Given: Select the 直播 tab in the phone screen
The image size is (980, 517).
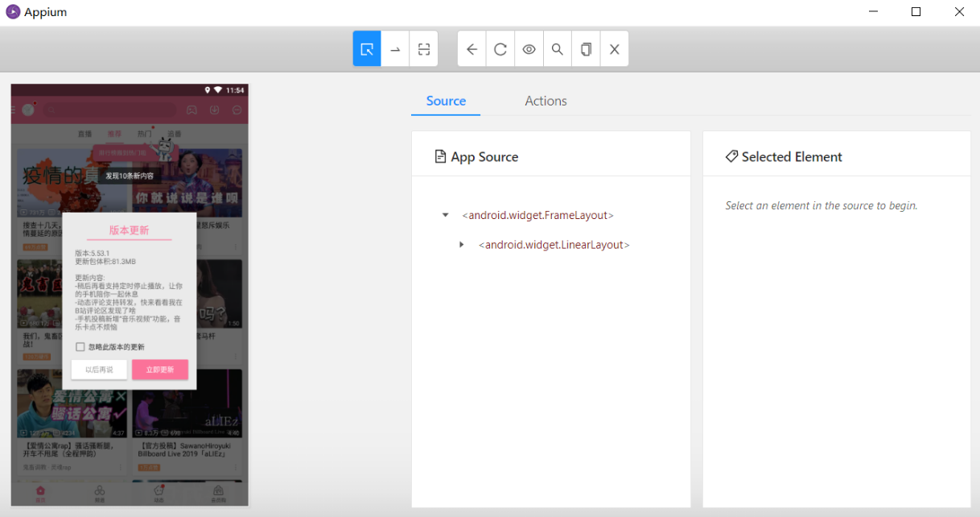Looking at the screenshot, I should click(84, 134).
